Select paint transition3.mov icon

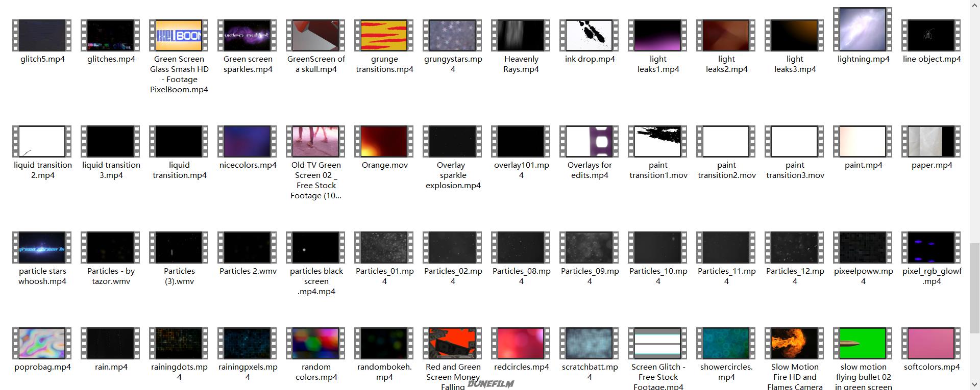[795, 142]
